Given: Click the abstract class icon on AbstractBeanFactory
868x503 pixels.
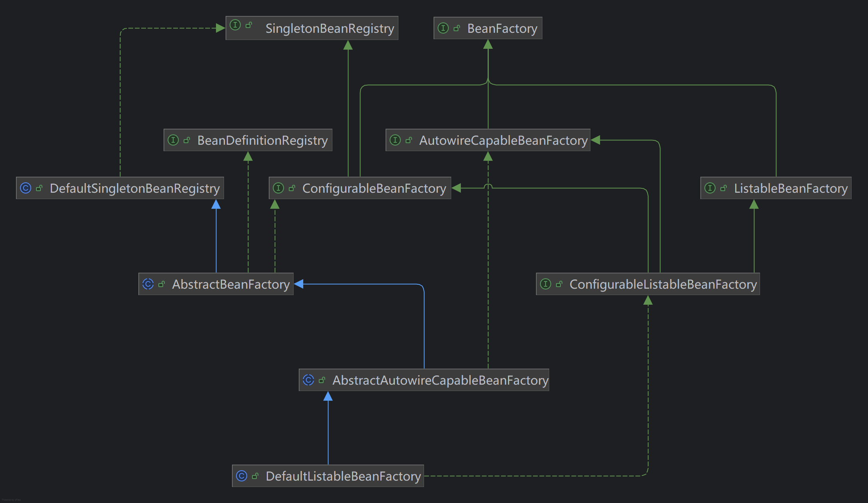Looking at the screenshot, I should (148, 284).
